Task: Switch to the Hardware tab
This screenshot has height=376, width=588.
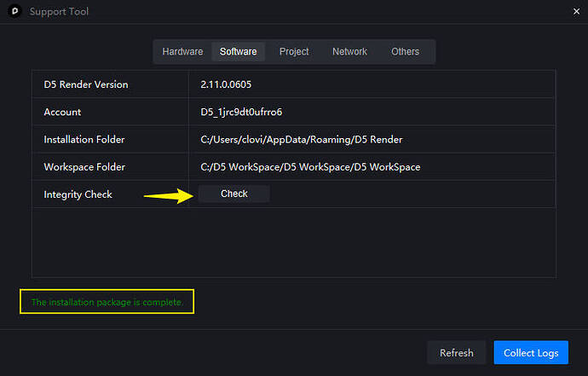Action: pos(182,51)
